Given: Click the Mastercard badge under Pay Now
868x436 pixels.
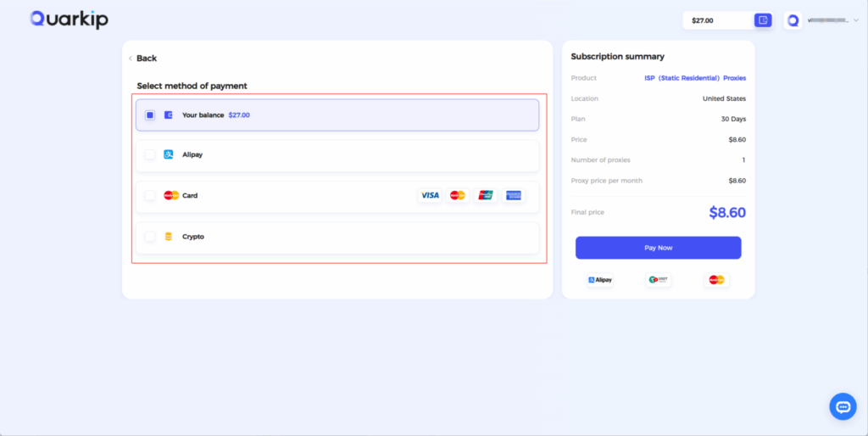Looking at the screenshot, I should coord(716,280).
